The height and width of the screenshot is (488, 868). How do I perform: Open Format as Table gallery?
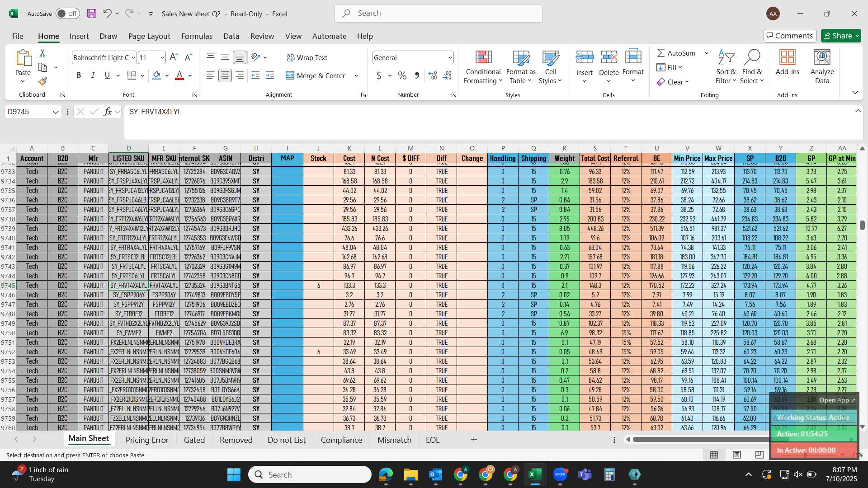click(x=521, y=67)
